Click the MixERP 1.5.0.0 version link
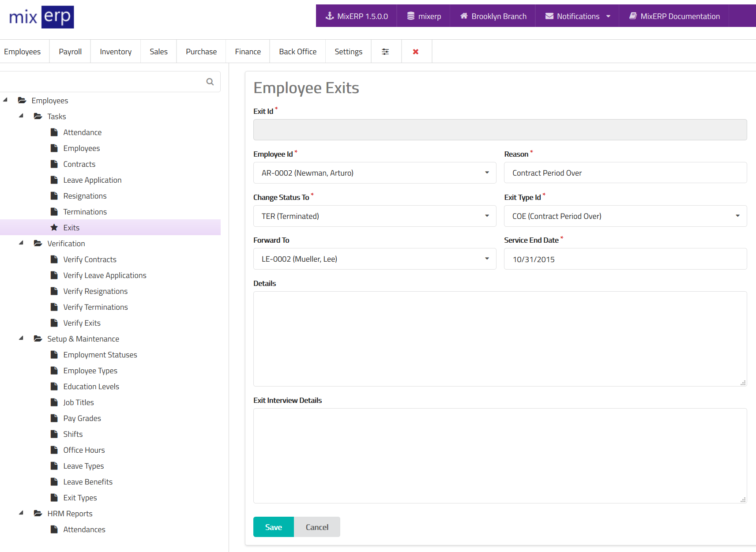 click(x=357, y=16)
